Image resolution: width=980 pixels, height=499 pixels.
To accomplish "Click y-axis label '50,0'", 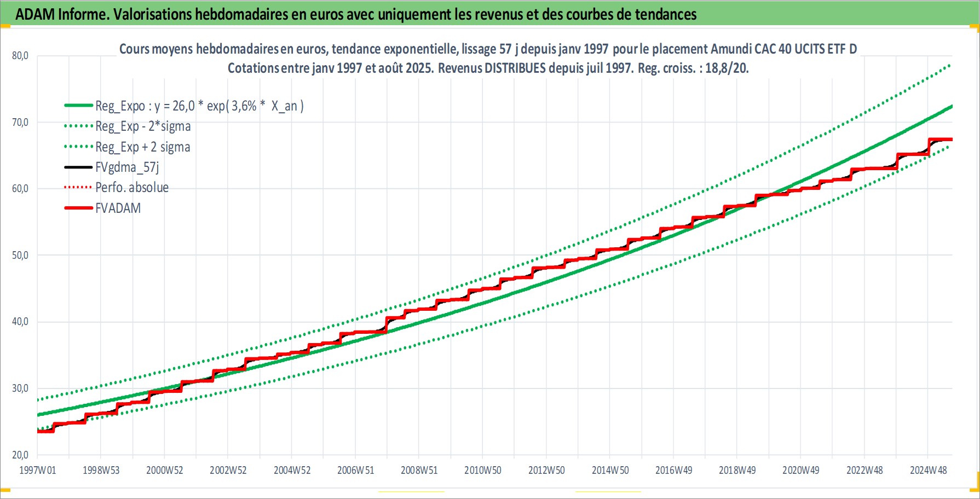I will coord(20,256).
